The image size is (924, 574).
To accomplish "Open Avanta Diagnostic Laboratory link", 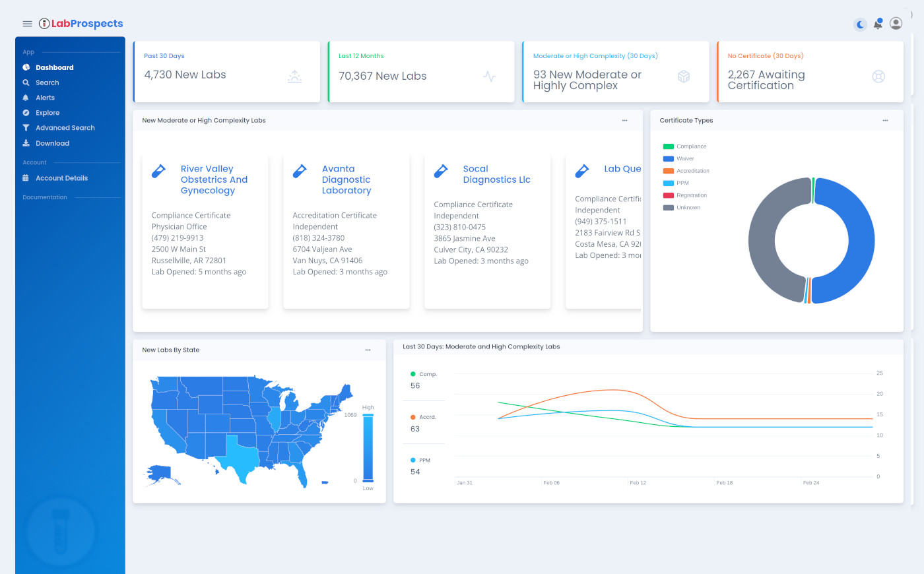I will point(346,179).
